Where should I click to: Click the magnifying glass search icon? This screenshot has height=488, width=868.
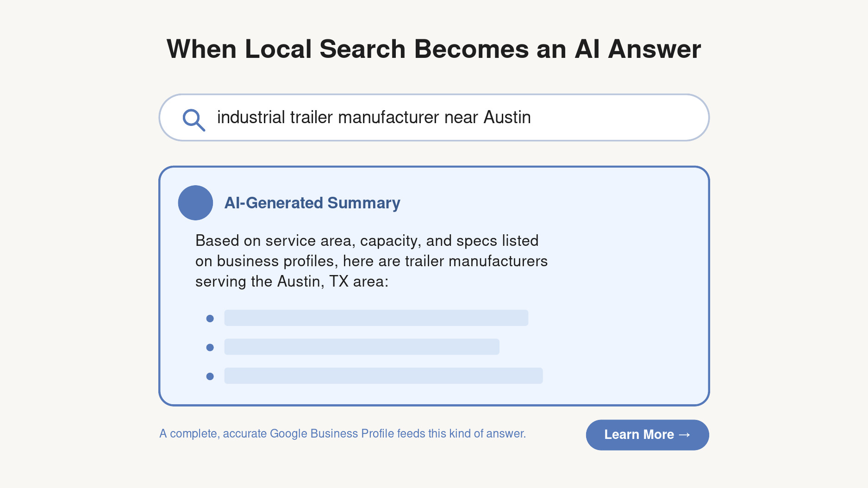[194, 120]
